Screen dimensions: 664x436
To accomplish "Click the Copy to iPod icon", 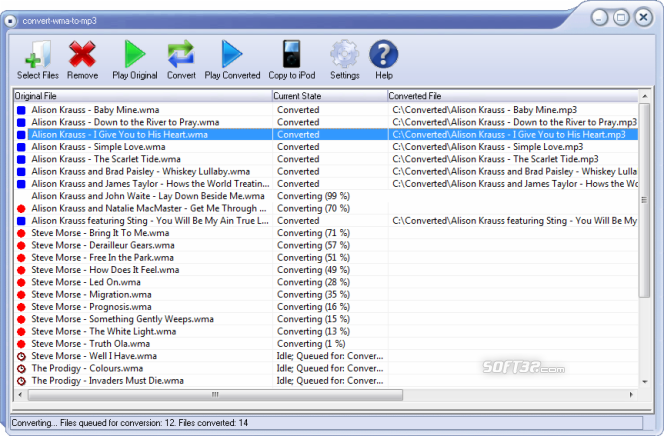I will click(x=291, y=54).
